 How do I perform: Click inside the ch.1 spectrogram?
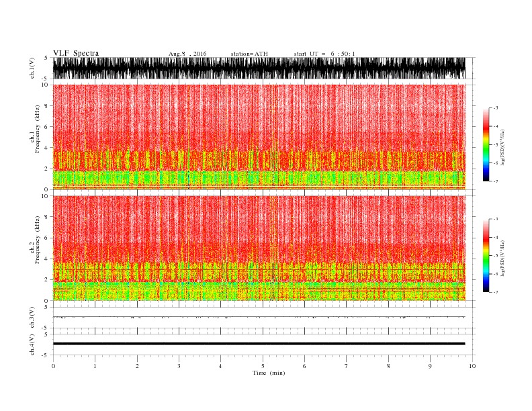point(259,137)
